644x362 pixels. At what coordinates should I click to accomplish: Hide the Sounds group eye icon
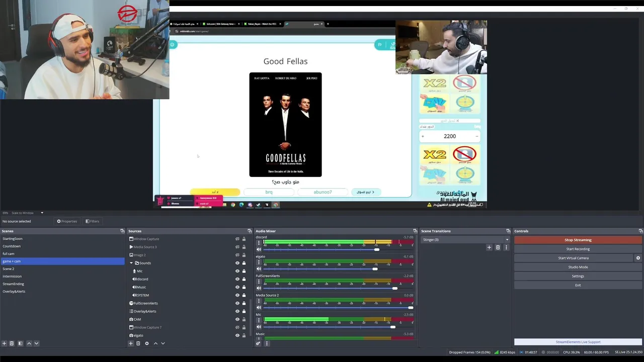237,263
